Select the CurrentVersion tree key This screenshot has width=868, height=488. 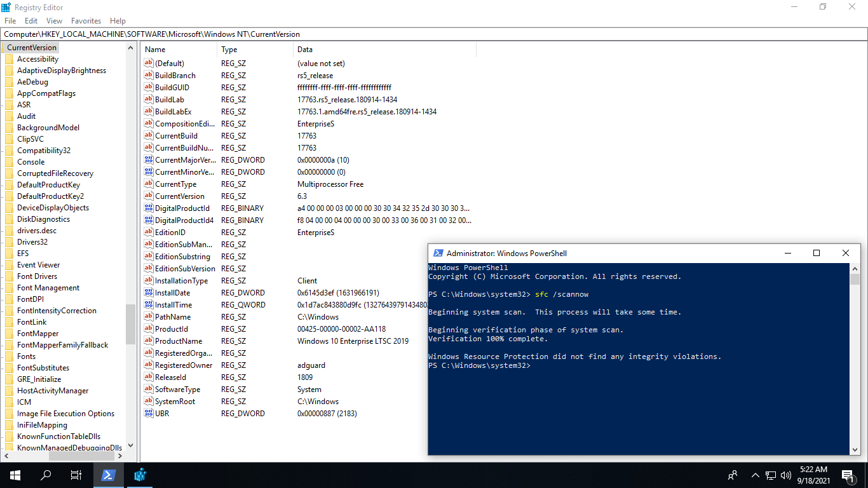click(x=32, y=48)
